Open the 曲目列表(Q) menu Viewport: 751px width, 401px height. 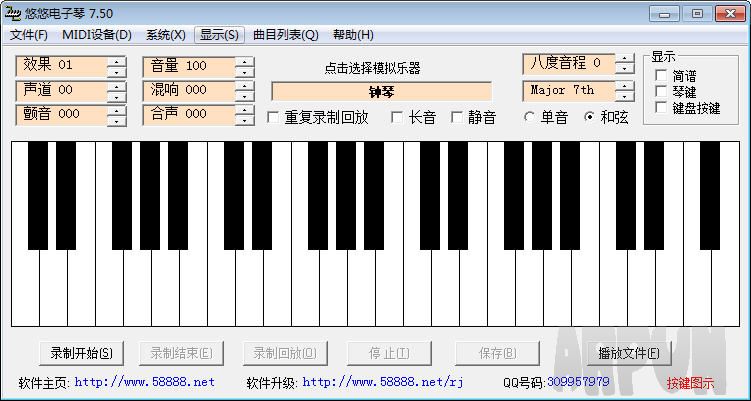[x=286, y=35]
